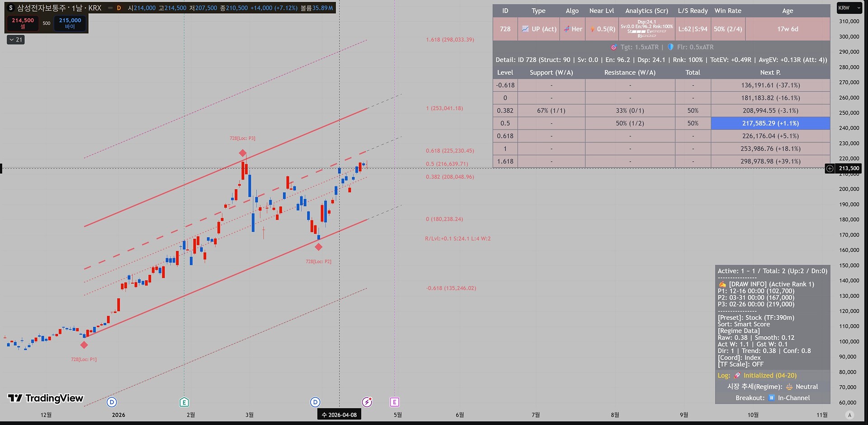Click the plus icon beside 213,500 price
868x425 pixels.
coord(830,168)
